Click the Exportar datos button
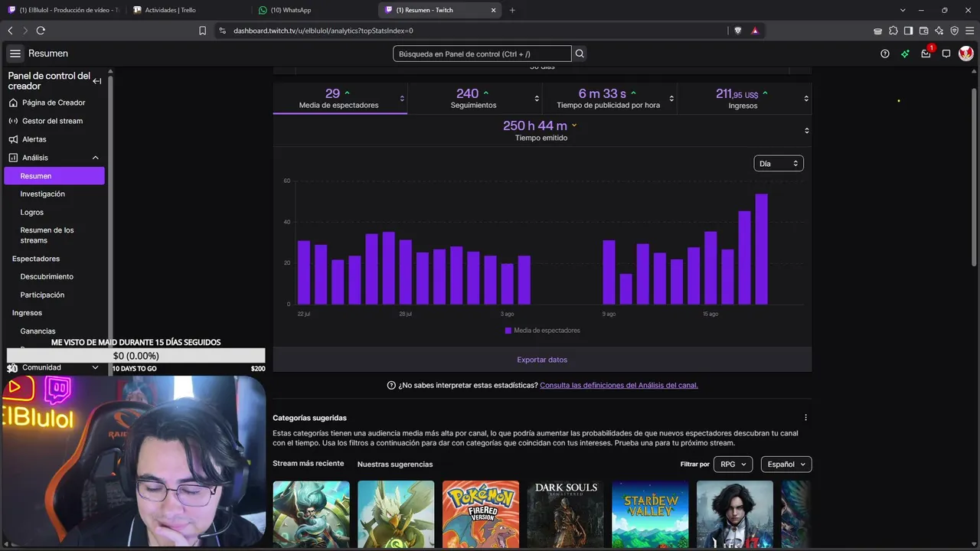The width and height of the screenshot is (980, 551). 542,360
